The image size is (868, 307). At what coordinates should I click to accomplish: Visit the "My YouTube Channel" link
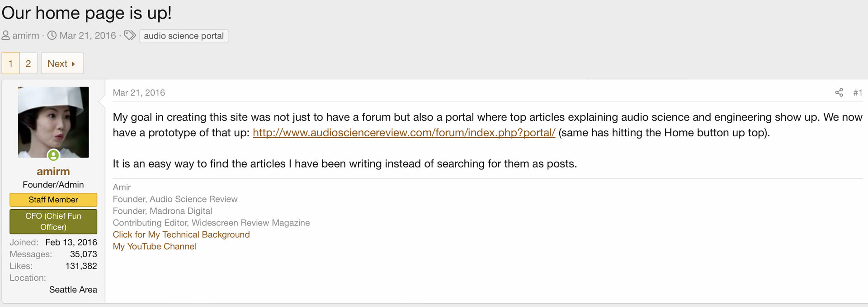(x=154, y=246)
